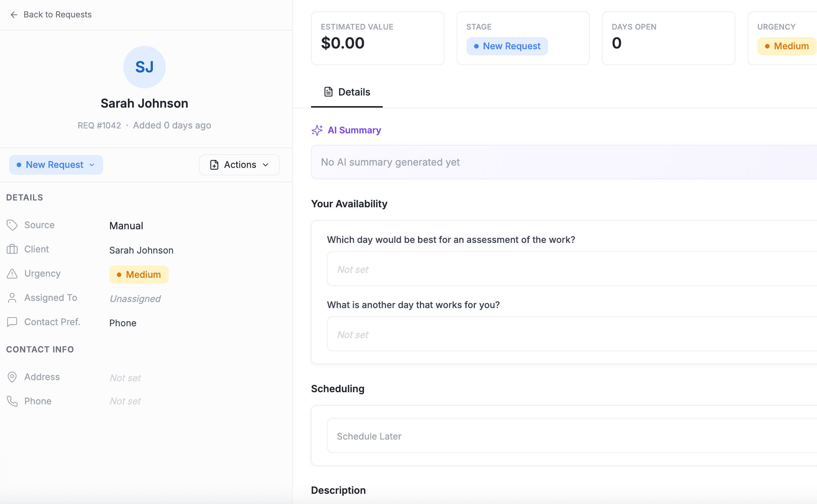This screenshot has height=504, width=817.
Task: Open the Actions dropdown menu
Action: click(239, 165)
